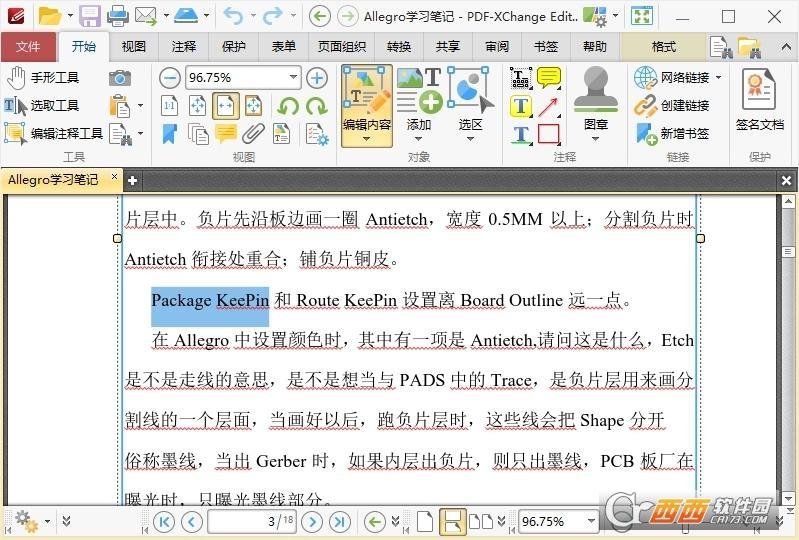
Task: Add a new document tab with plus
Action: pyautogui.click(x=132, y=180)
